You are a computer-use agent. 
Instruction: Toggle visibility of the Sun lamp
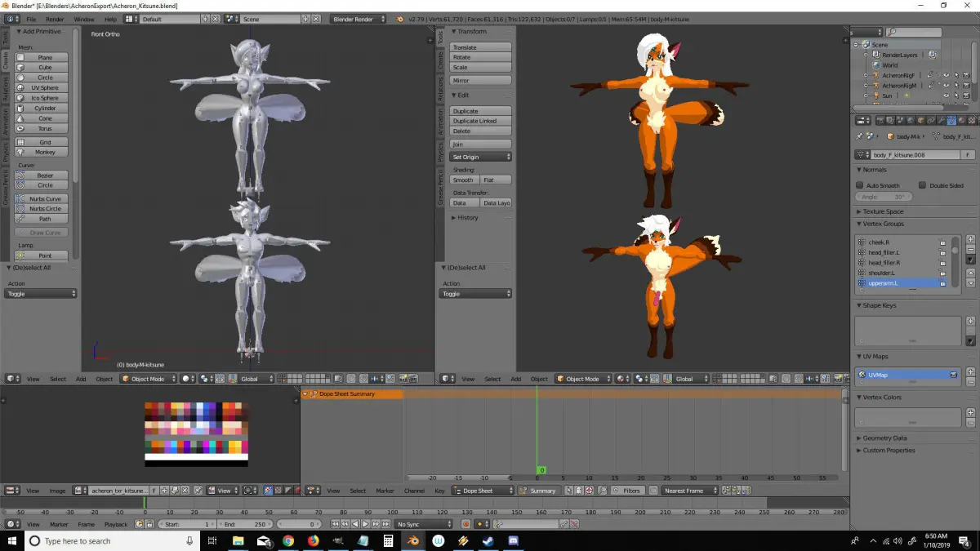pyautogui.click(x=947, y=96)
